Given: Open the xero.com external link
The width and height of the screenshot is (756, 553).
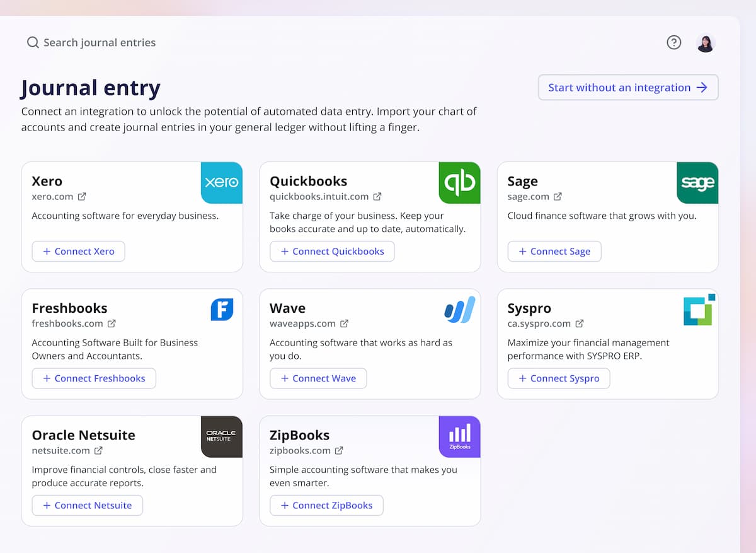Looking at the screenshot, I should [59, 197].
